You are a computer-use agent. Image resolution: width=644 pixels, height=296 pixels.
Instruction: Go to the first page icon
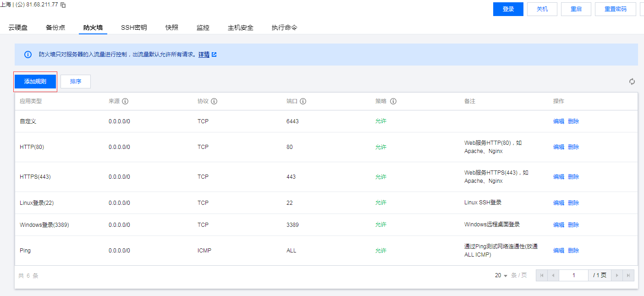click(542, 275)
